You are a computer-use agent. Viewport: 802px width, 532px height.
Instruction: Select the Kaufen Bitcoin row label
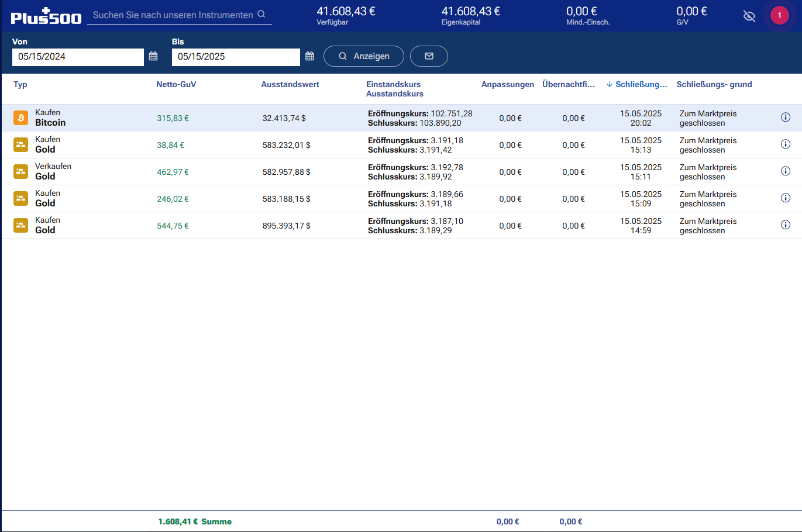[x=50, y=118]
